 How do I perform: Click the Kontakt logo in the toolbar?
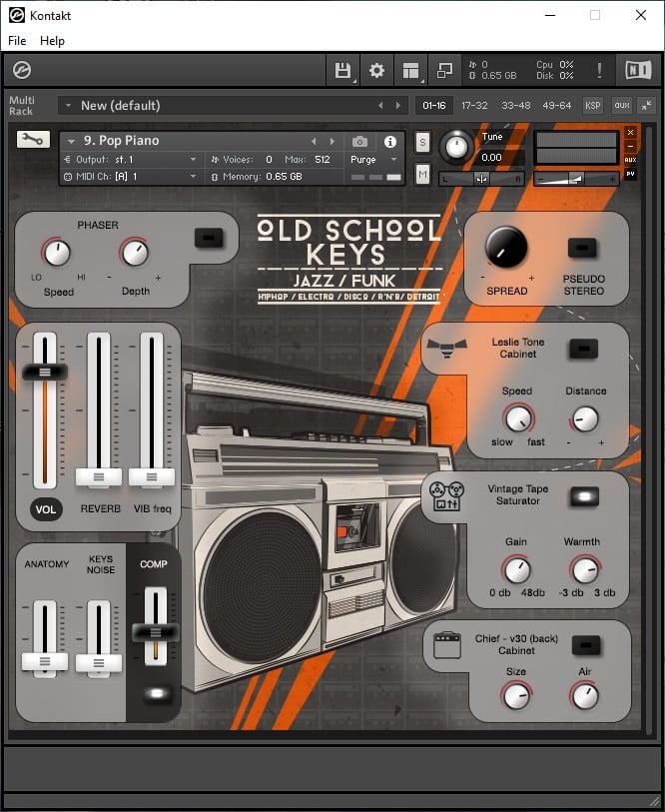[22, 70]
